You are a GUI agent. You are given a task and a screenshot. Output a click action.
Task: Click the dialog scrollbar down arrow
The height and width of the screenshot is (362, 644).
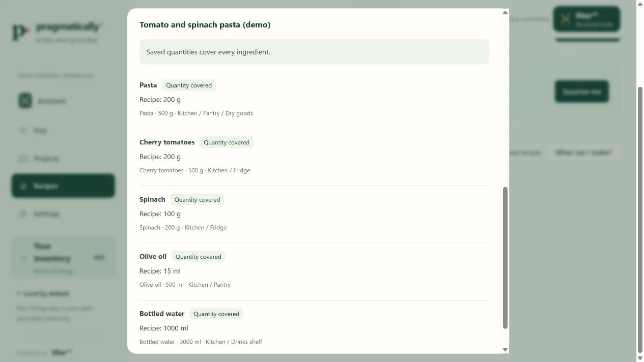(x=505, y=349)
